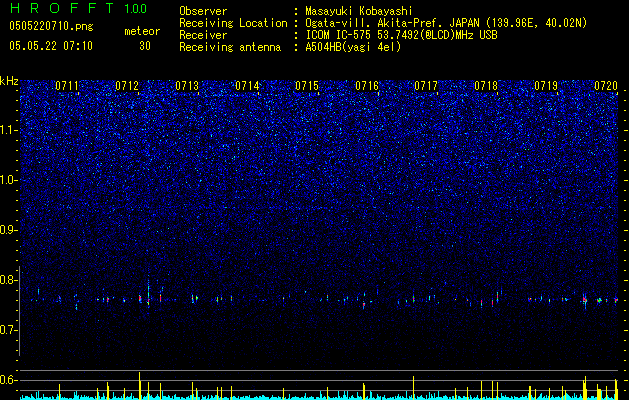The width and height of the screenshot is (629, 400).
Task: Click the 0.7 frequency axis label
Action: coord(9,330)
